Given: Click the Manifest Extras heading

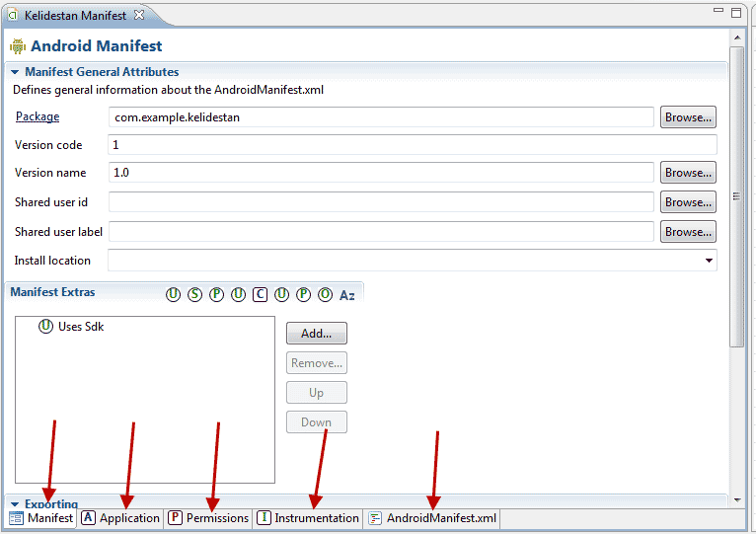Looking at the screenshot, I should click(52, 292).
